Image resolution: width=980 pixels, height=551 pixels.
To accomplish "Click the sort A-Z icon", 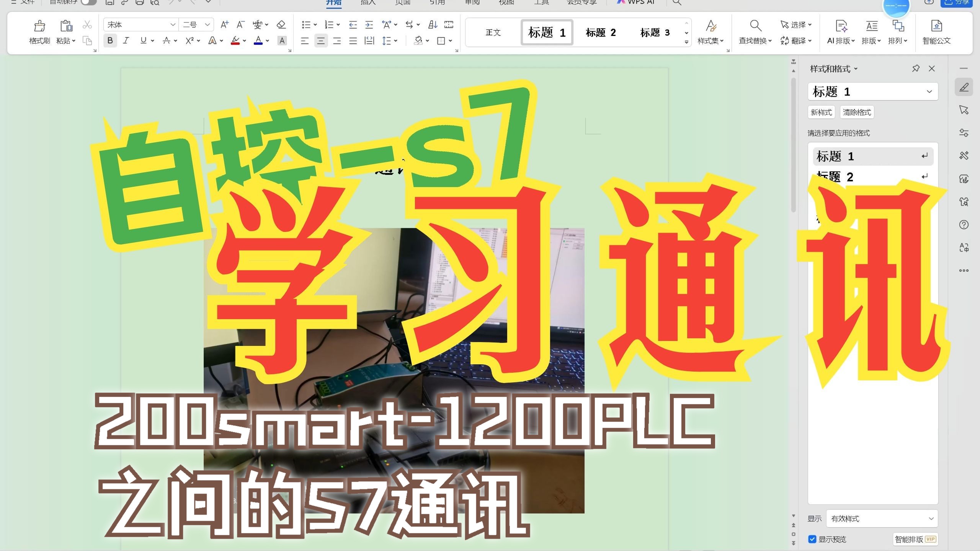I will click(433, 25).
